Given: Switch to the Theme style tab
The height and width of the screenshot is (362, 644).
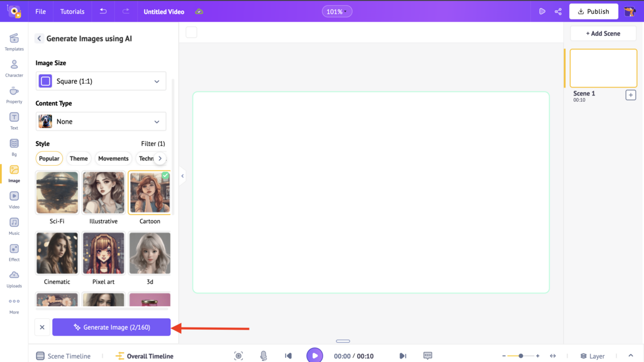Looking at the screenshot, I should [78, 158].
